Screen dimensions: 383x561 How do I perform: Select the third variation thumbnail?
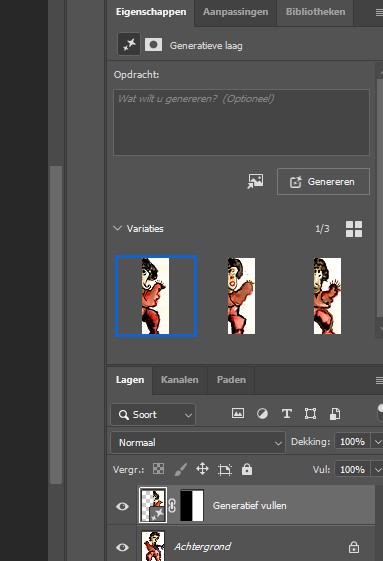click(328, 296)
